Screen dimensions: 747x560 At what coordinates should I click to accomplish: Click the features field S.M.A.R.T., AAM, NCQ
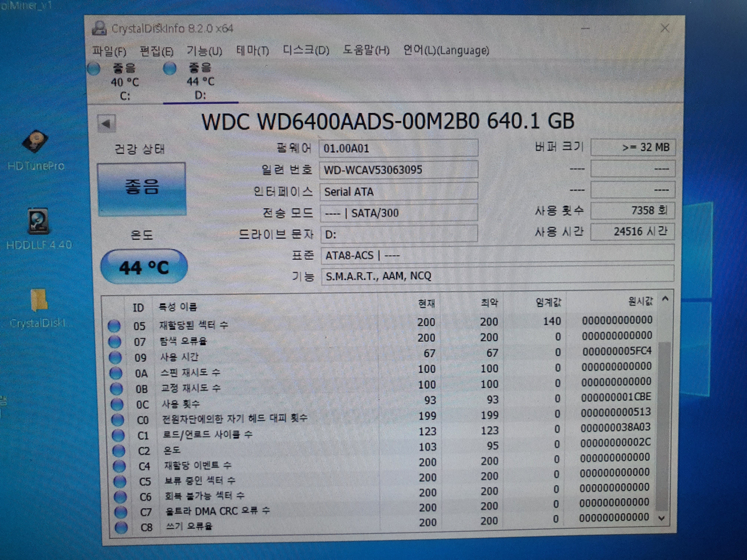(498, 275)
